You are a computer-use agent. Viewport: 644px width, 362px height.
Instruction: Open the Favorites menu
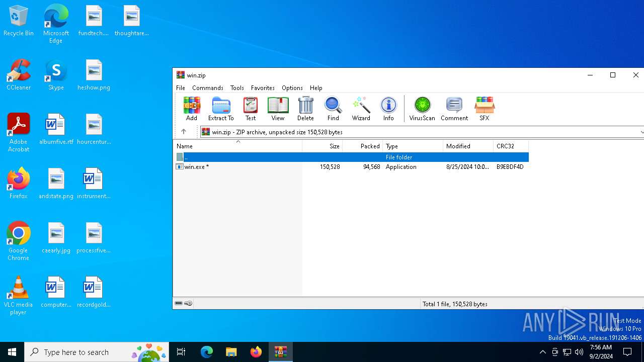(x=263, y=87)
